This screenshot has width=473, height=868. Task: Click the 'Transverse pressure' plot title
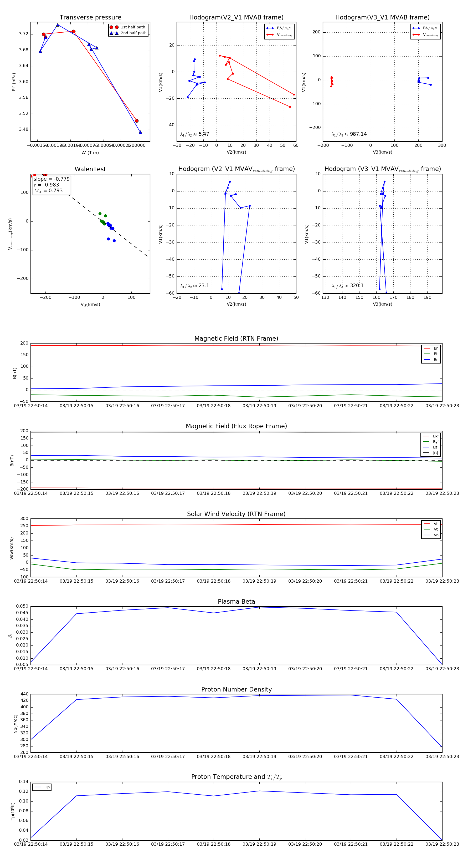90,18
